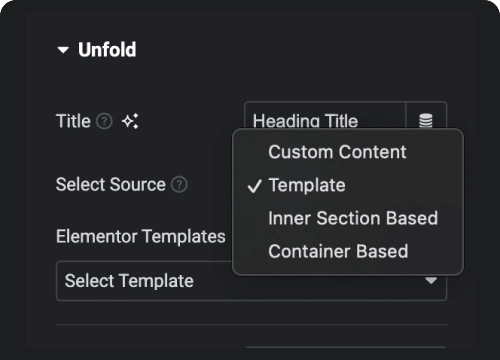Open the Title help question mark
Viewport: 500px width, 360px height.
click(104, 121)
